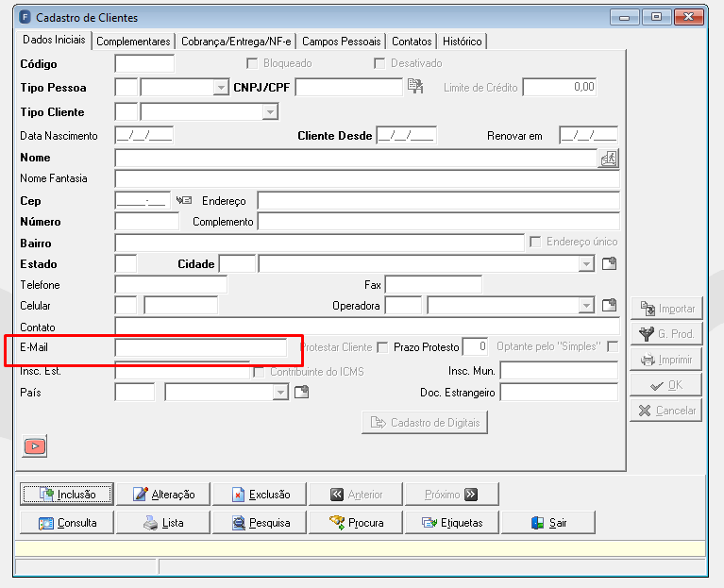Screen dimensions: 724x588
Task: Expand the Cidade dropdown list
Action: pos(586,264)
